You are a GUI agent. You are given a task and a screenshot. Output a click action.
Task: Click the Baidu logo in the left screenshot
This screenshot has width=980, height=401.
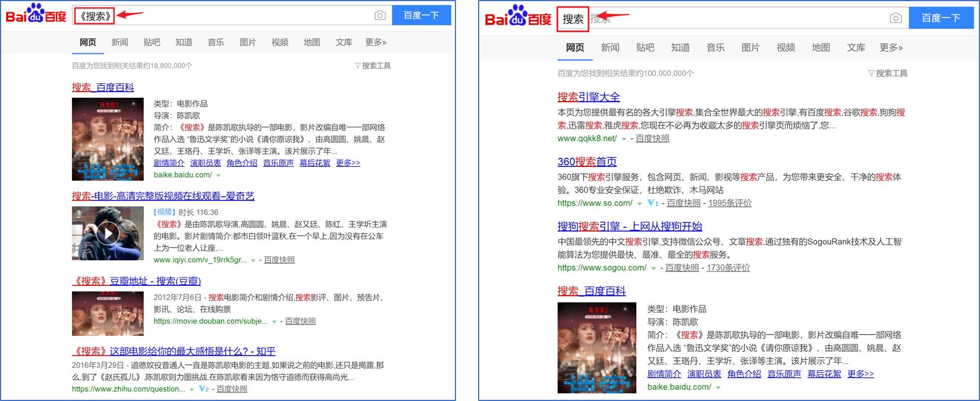36,15
